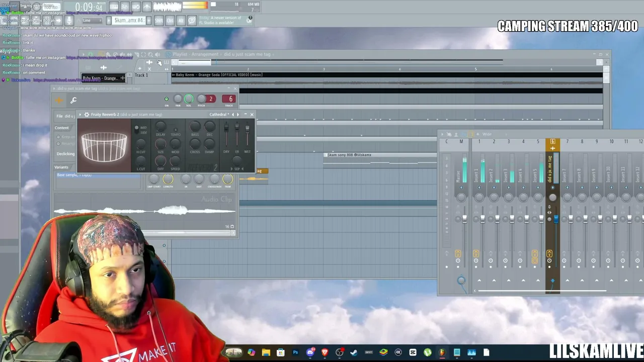Mute mixer track Insert 3

[508, 188]
